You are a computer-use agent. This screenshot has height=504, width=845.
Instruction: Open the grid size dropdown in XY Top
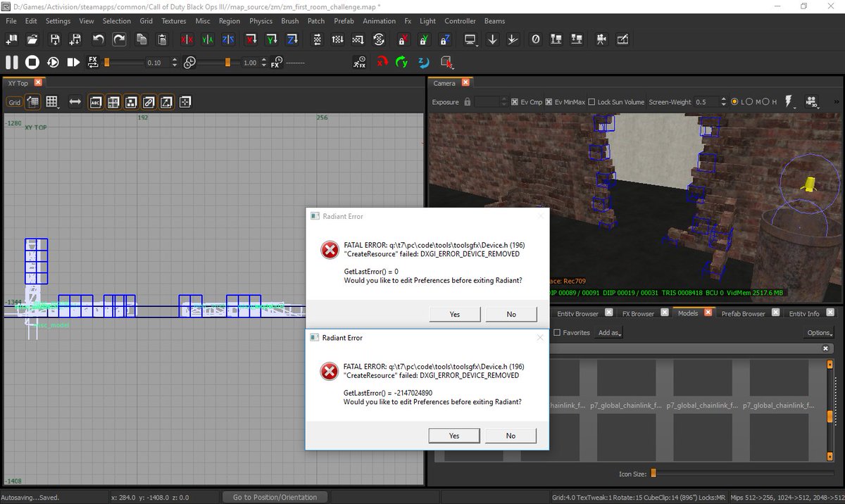point(52,102)
